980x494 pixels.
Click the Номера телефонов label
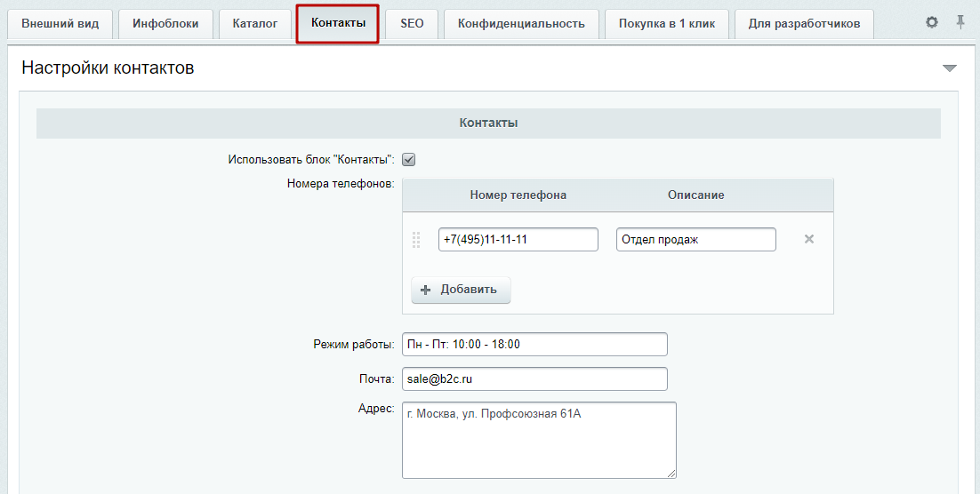[341, 184]
